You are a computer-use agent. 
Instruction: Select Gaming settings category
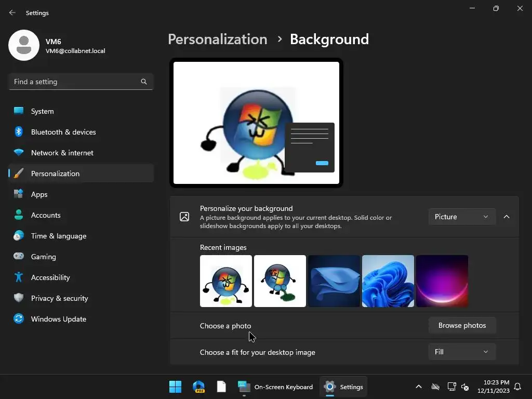[x=81, y=256]
